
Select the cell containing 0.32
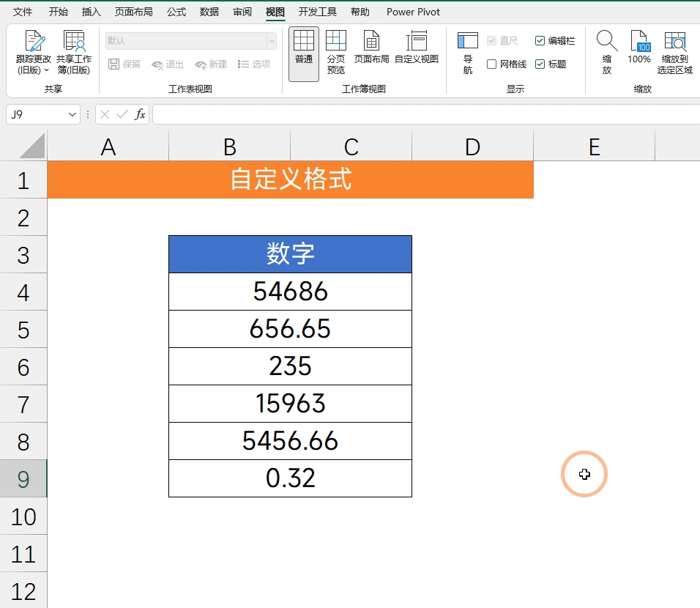pyautogui.click(x=290, y=478)
